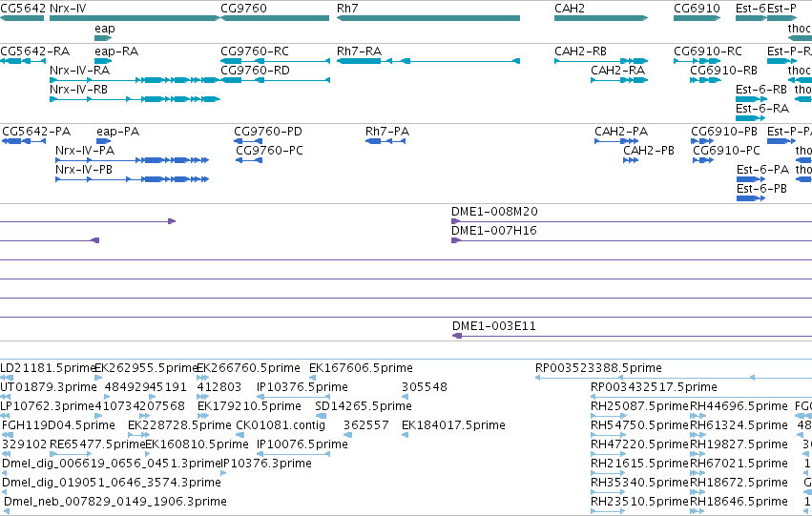This screenshot has height=516, width=812.
Task: Select transcript Est-6-RB
Action: [x=761, y=90]
